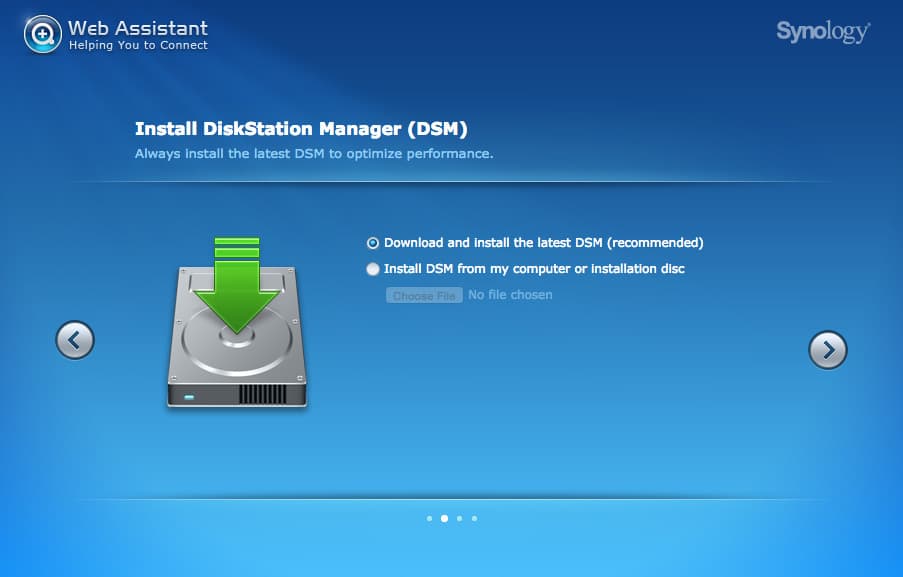This screenshot has width=903, height=577.
Task: Click the fourth page indicator dot
Action: coord(474,518)
